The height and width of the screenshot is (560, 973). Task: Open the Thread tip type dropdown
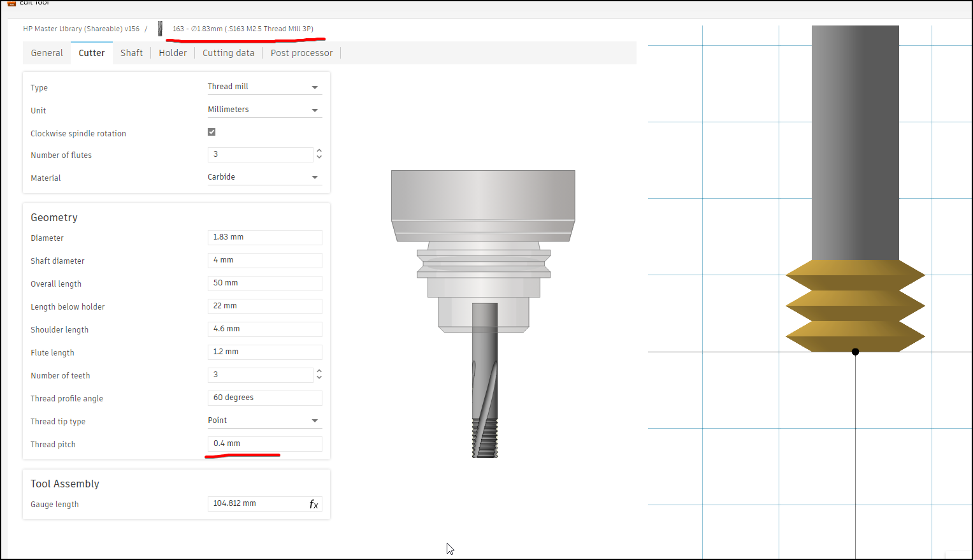tap(264, 420)
